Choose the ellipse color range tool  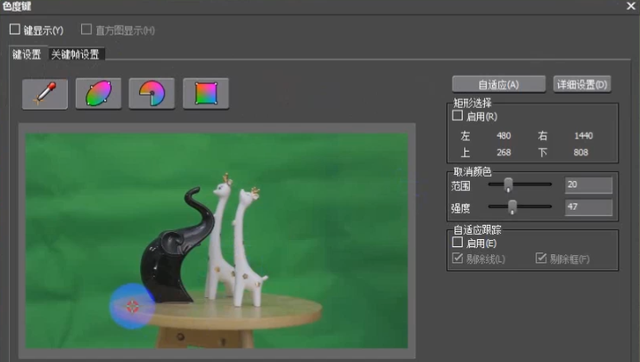[98, 94]
